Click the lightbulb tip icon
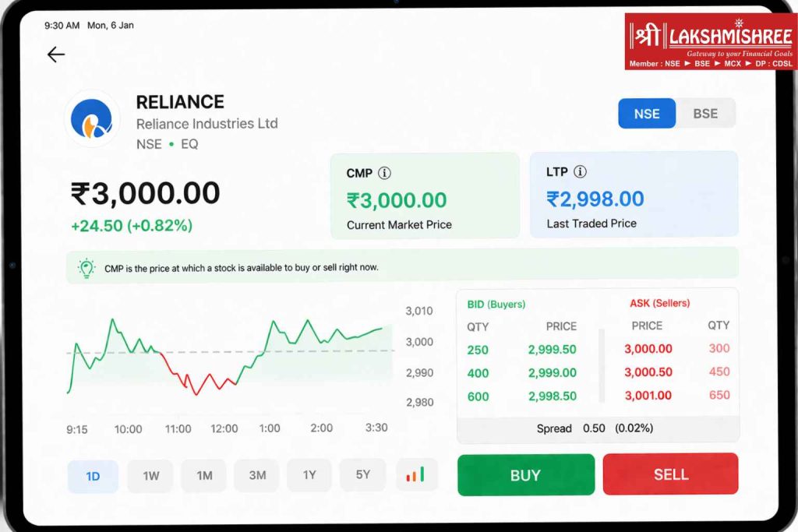This screenshot has height=532, width=798. coord(87,268)
